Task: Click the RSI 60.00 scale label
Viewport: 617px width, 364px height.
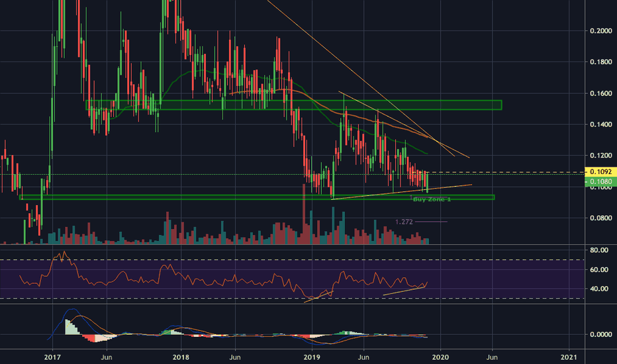Action: (x=599, y=269)
